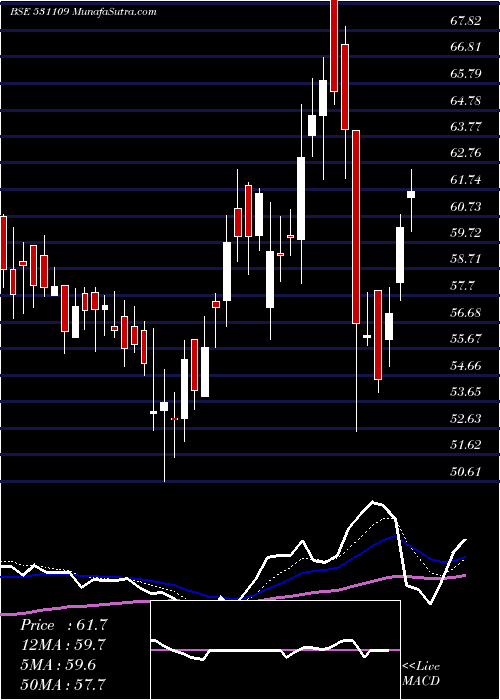The width and height of the screenshot is (500, 700).
Task: Click the '50MA : 57.7' readout
Action: pyautogui.click(x=63, y=684)
